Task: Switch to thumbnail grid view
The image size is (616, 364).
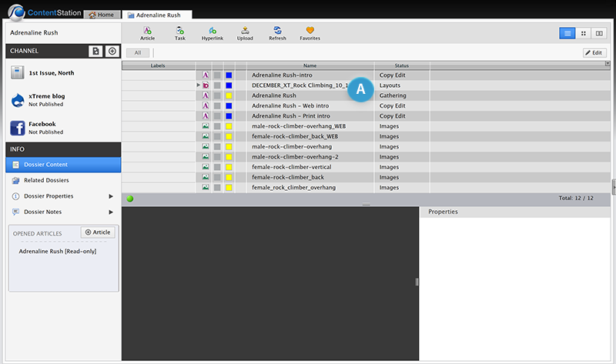Action: pos(583,33)
